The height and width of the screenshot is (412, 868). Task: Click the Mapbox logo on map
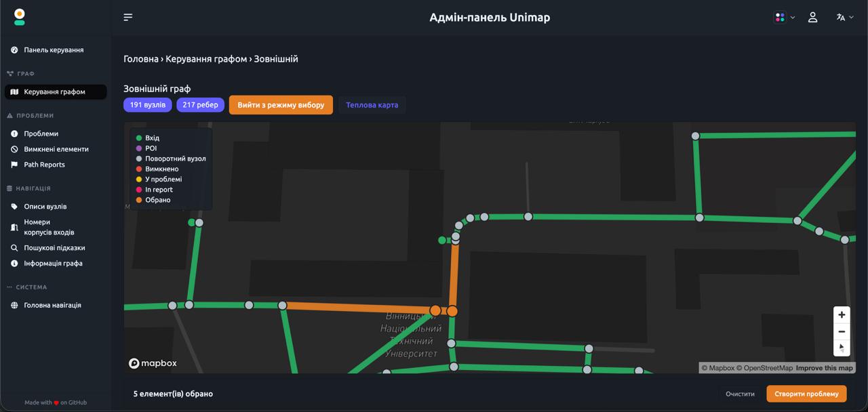153,363
